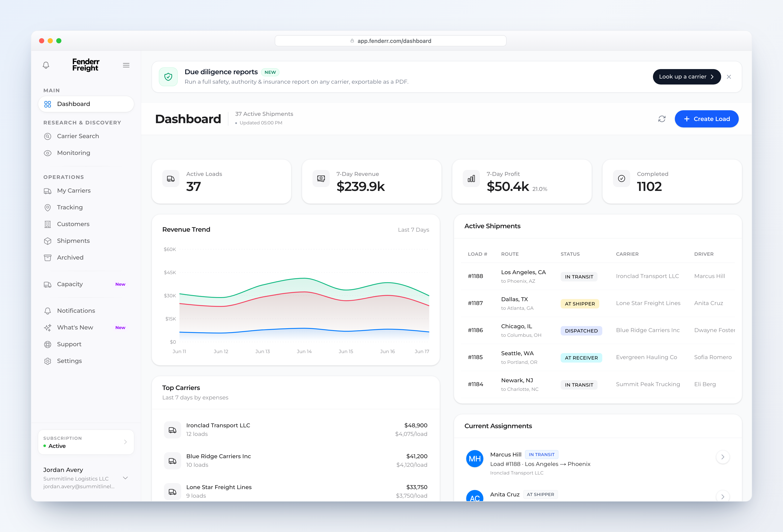Open My Carriers in Operations
Image resolution: width=783 pixels, height=532 pixels.
[x=86, y=190]
